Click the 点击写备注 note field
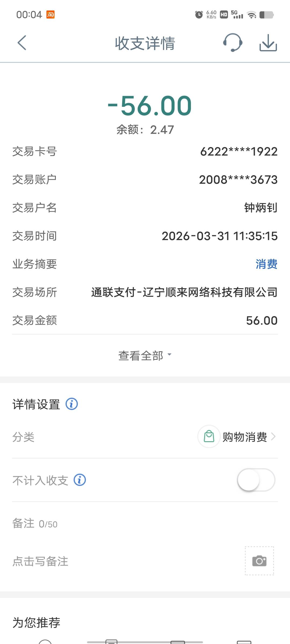This screenshot has height=644, width=290. (x=40, y=561)
